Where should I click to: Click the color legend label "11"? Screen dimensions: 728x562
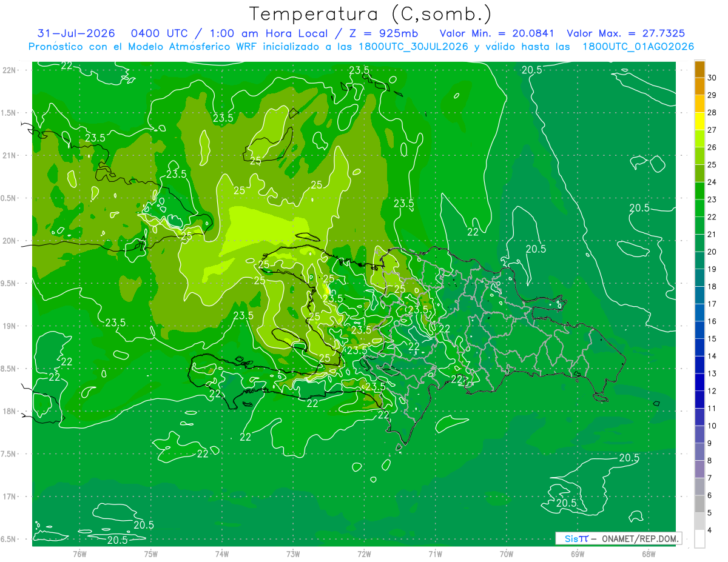point(712,408)
